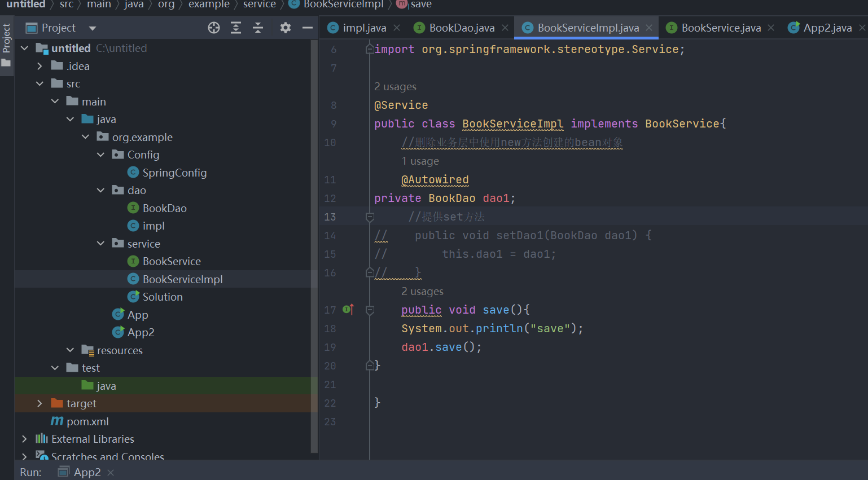Toggle code folding for the save method
Image resolution: width=868 pixels, height=480 pixels.
370,310
